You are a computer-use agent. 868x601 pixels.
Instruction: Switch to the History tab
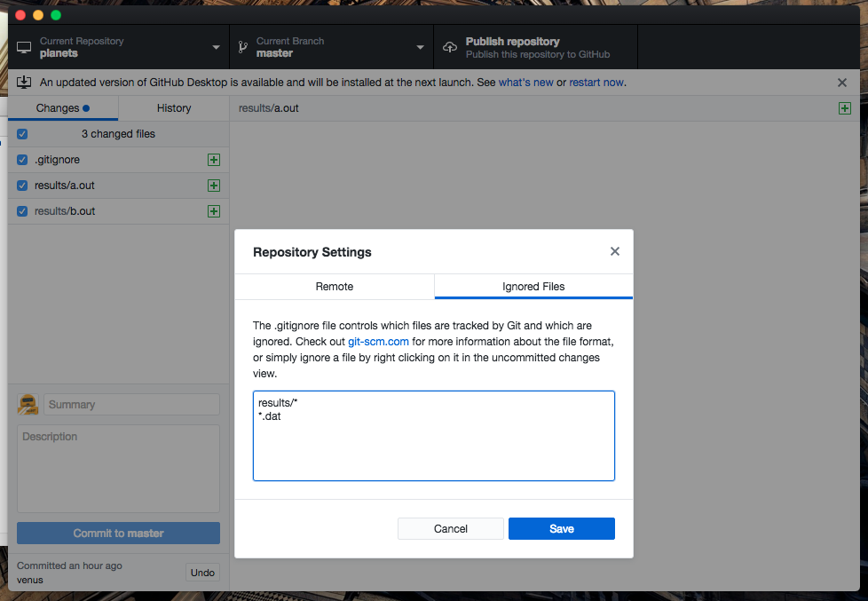coord(173,107)
